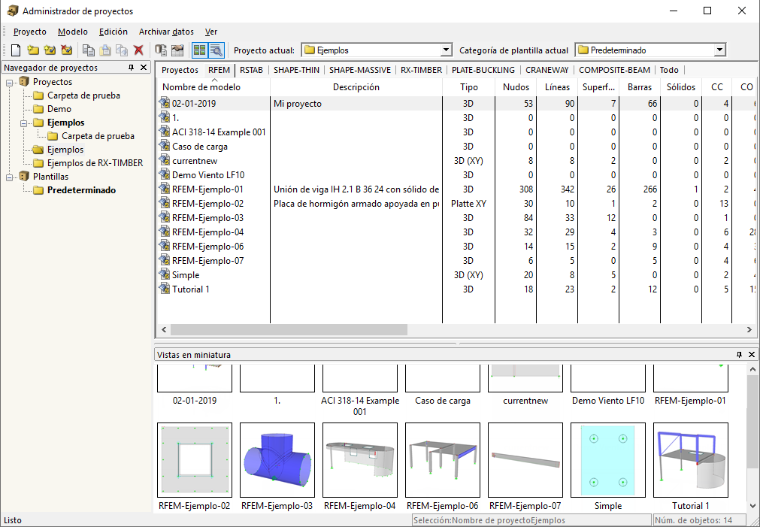Create a new model with blank page icon
The width and height of the screenshot is (760, 527).
(x=16, y=50)
